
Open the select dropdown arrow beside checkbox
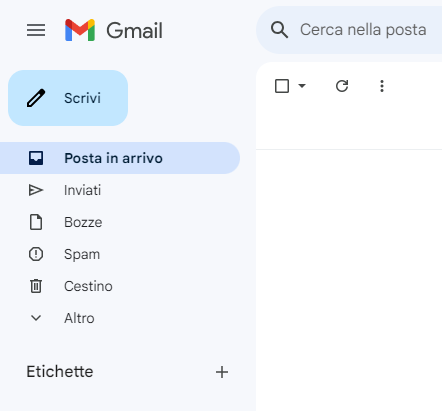(x=302, y=86)
